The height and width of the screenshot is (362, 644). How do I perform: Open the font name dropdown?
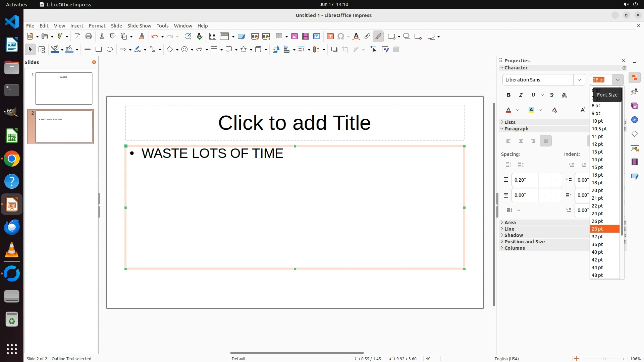click(x=579, y=80)
